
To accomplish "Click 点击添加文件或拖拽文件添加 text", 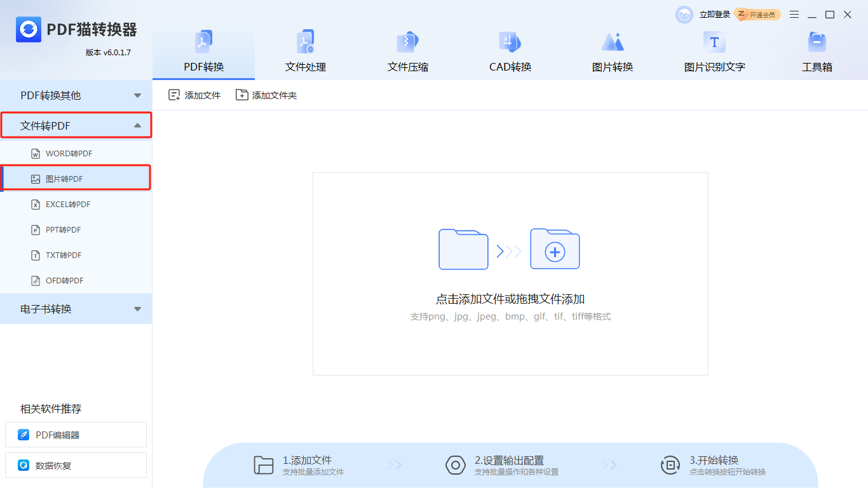I will (x=510, y=299).
